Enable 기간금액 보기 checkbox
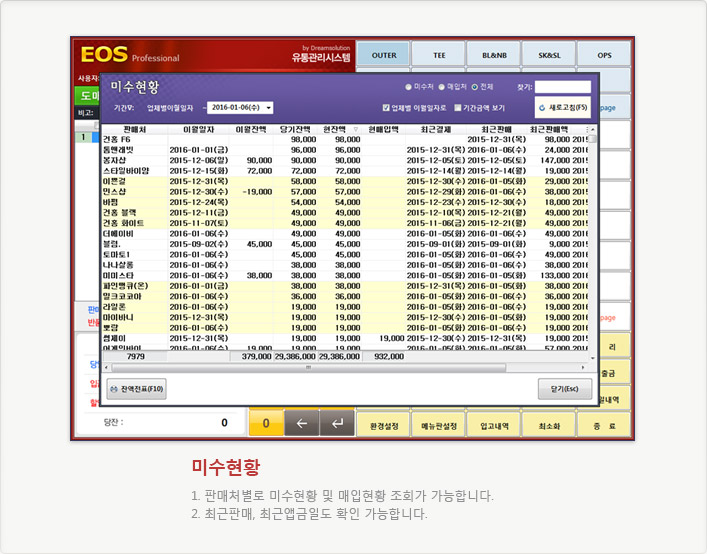The height and width of the screenshot is (554, 707). [458, 108]
